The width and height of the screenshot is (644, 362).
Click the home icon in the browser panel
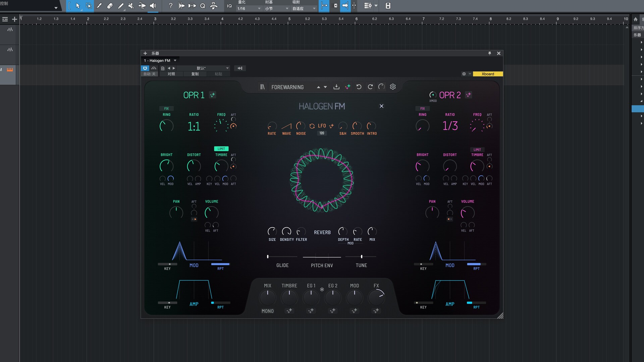tap(636, 19)
